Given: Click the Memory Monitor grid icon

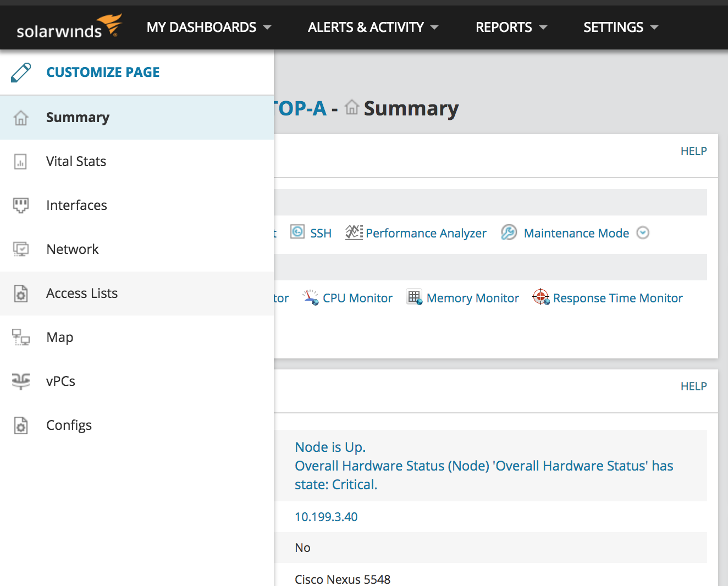Looking at the screenshot, I should [x=414, y=297].
